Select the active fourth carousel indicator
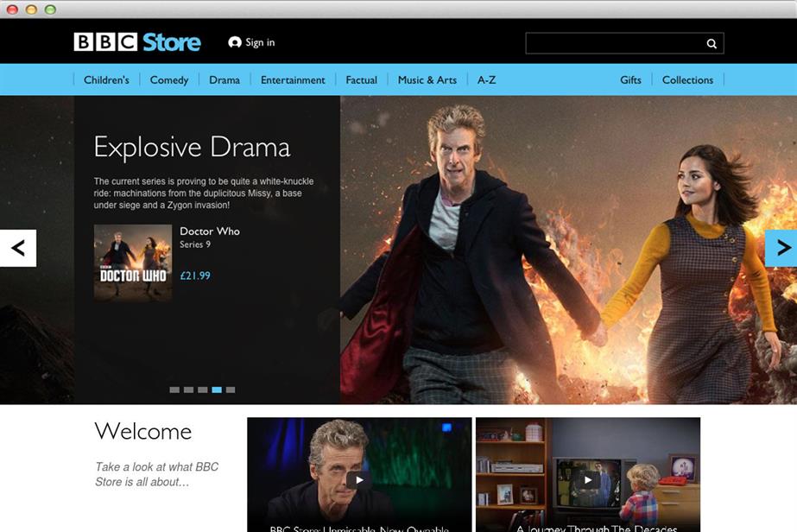The width and height of the screenshot is (797, 532). [x=217, y=390]
